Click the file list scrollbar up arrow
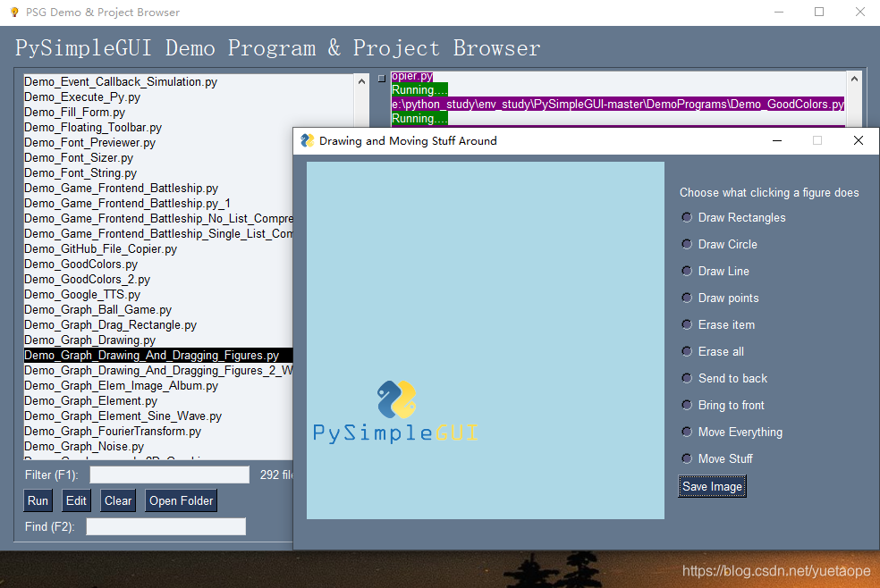 coord(361,82)
